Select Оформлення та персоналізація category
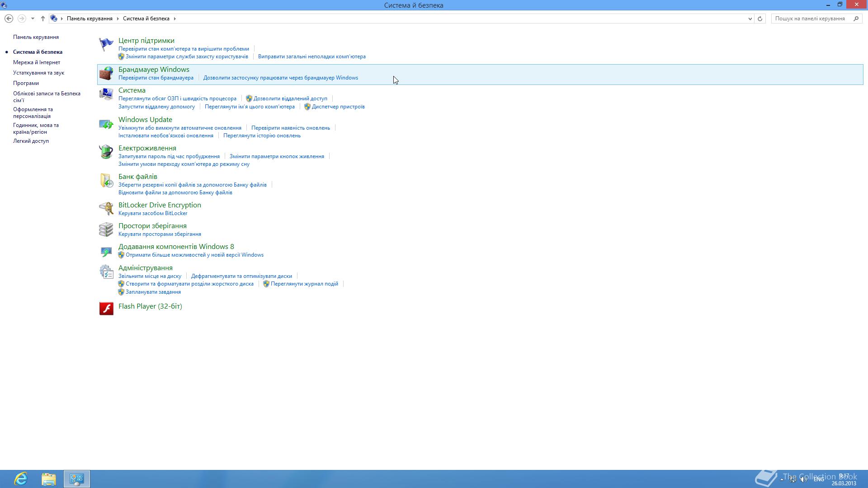 (x=33, y=113)
